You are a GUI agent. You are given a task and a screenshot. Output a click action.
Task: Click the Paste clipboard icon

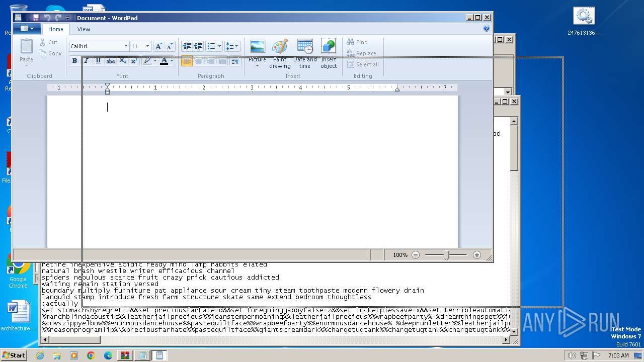point(26,46)
